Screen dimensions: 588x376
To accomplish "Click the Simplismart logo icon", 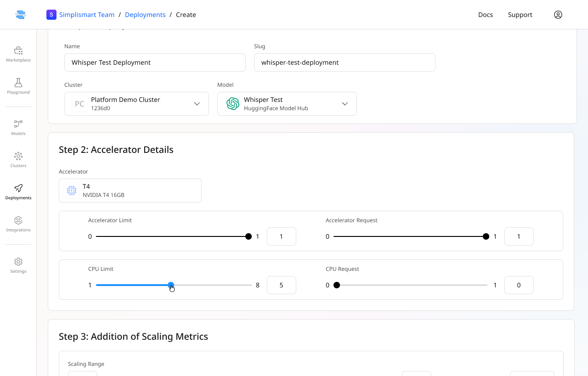I will click(21, 15).
